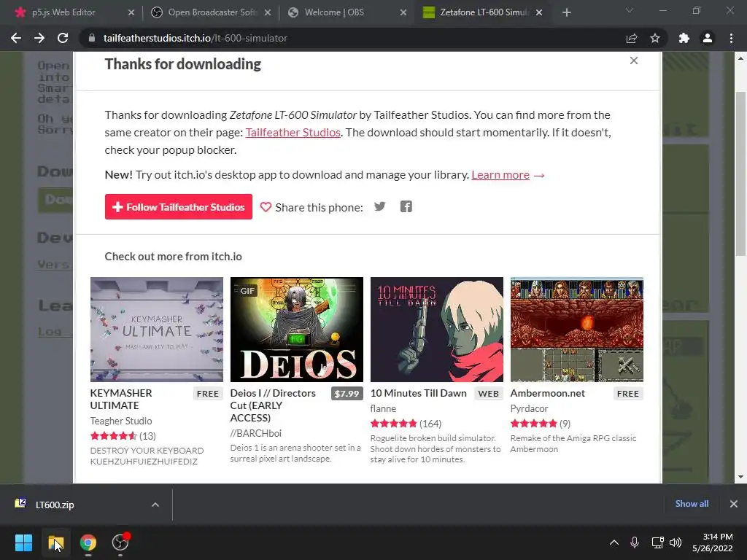Open the clock and date panel
Viewport: 747px width, 560px height.
point(713,542)
